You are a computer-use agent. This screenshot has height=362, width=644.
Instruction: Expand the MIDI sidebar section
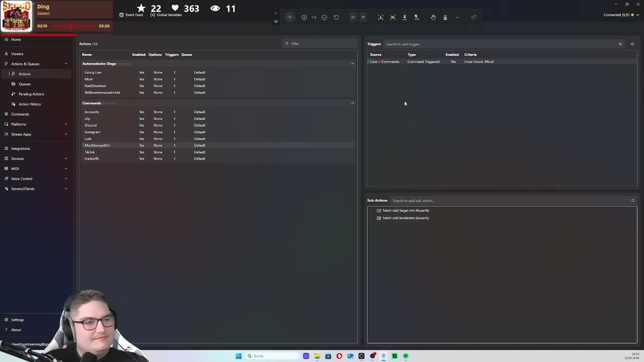tap(66, 168)
